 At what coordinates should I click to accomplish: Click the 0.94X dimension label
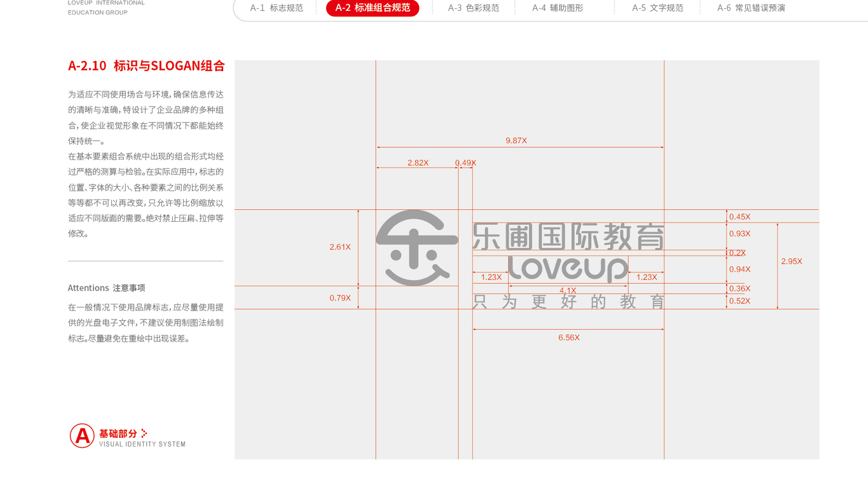[740, 269]
